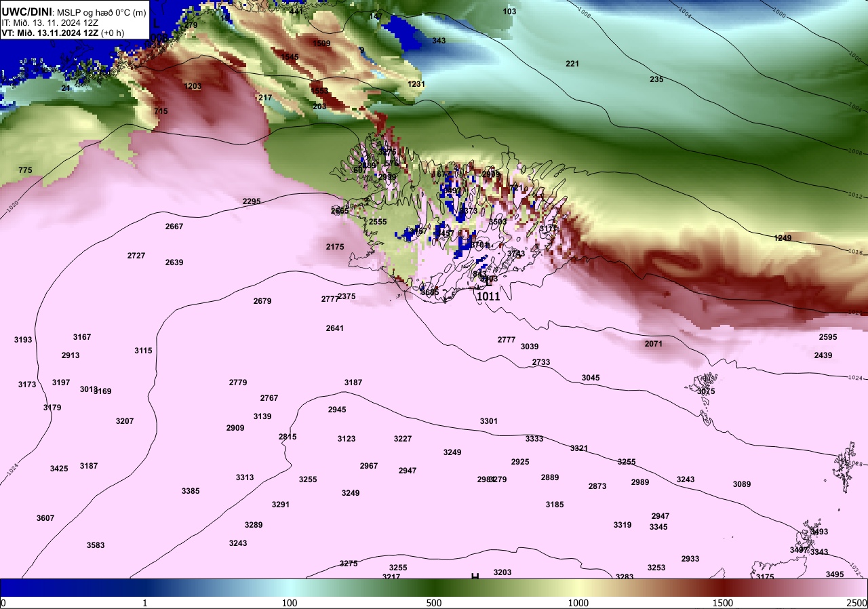868x609 pixels.
Task: Click the 3123 height value
Action: click(347, 439)
